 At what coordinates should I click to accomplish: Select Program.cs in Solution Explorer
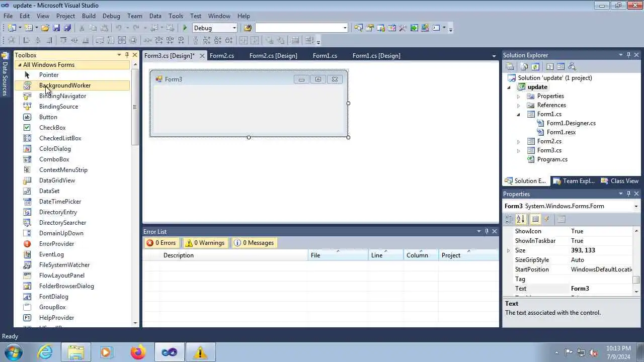pos(552,159)
